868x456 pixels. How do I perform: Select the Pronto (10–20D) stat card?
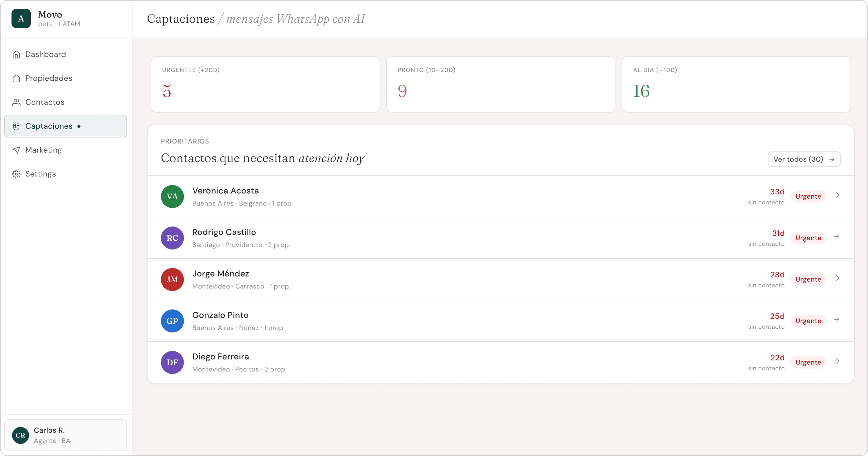point(500,84)
